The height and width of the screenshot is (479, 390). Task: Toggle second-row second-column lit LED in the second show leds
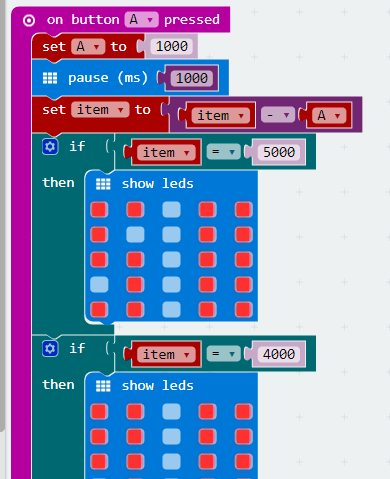click(x=135, y=437)
